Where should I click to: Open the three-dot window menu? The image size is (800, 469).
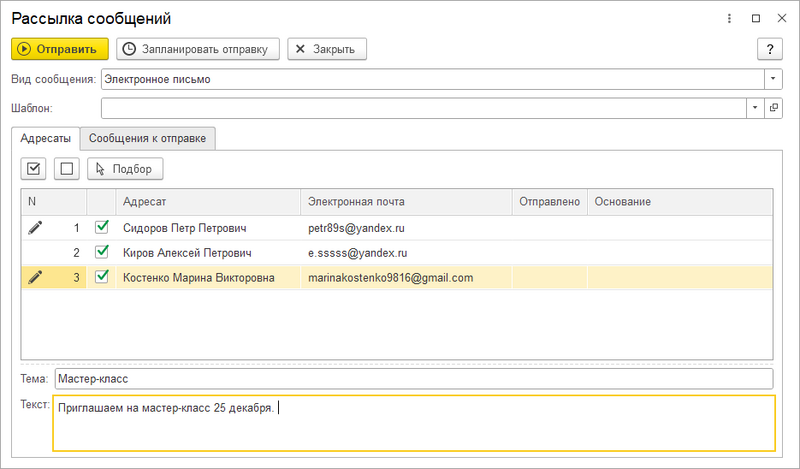click(x=729, y=18)
